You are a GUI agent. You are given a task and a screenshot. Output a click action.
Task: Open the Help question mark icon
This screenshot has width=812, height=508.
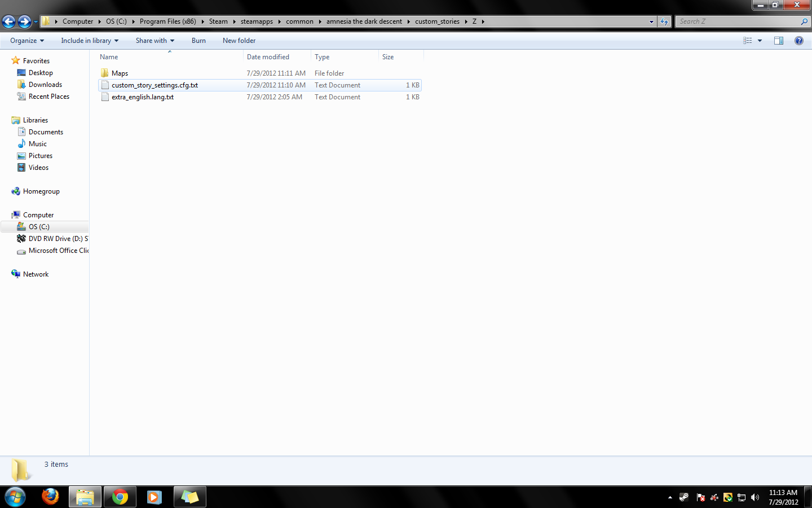click(x=798, y=41)
